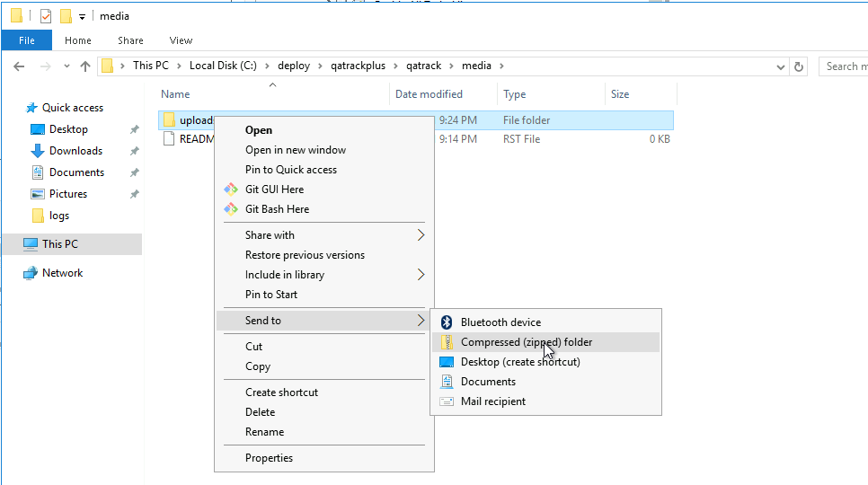Choose Open from the context menu

[x=323, y=130]
